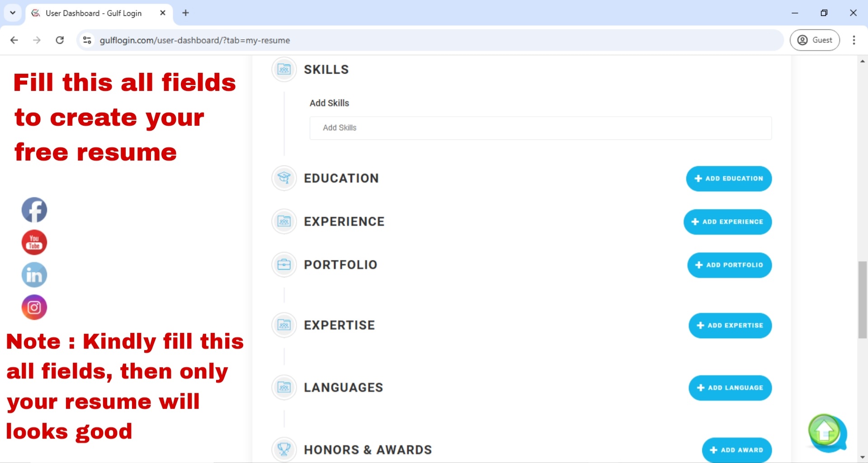Expand the tab search chevron dropdown
868x463 pixels.
coord(12,13)
